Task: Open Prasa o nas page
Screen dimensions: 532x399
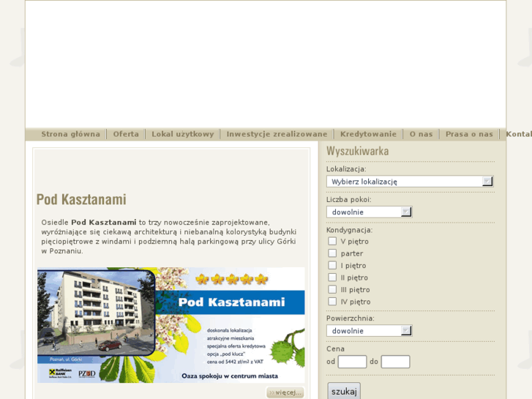Action: pyautogui.click(x=469, y=134)
